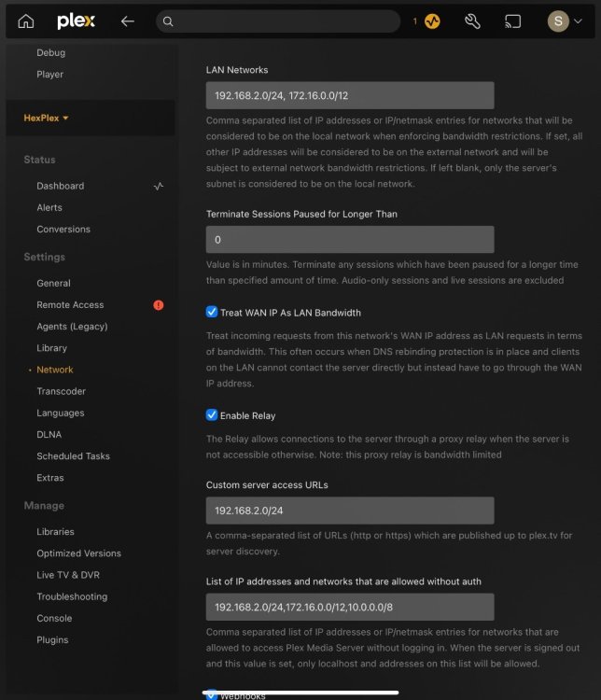This screenshot has height=700, width=601.
Task: Open the Transcoder settings page
Action: pos(61,392)
